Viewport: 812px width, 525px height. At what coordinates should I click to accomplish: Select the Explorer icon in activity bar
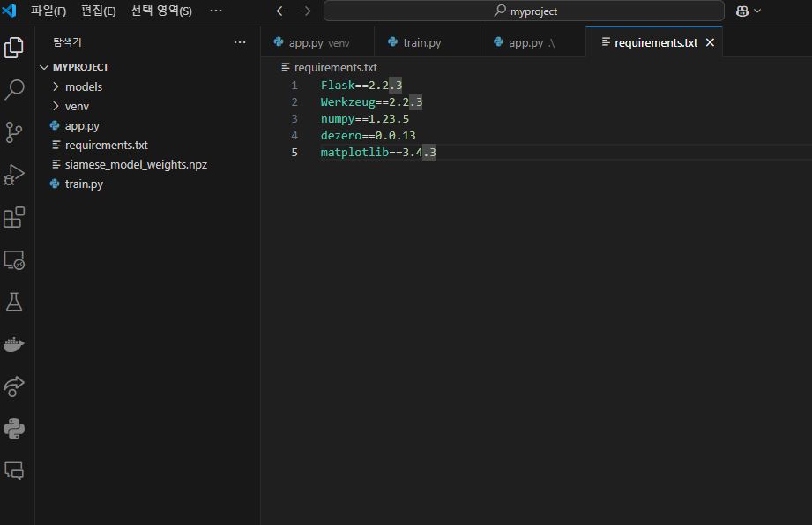(14, 48)
